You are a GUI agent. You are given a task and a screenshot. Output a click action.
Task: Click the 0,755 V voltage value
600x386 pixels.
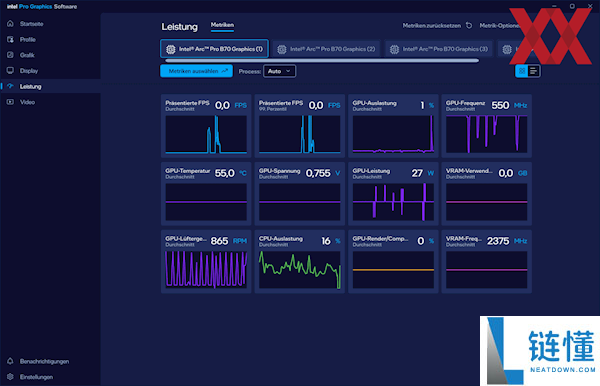(323, 173)
